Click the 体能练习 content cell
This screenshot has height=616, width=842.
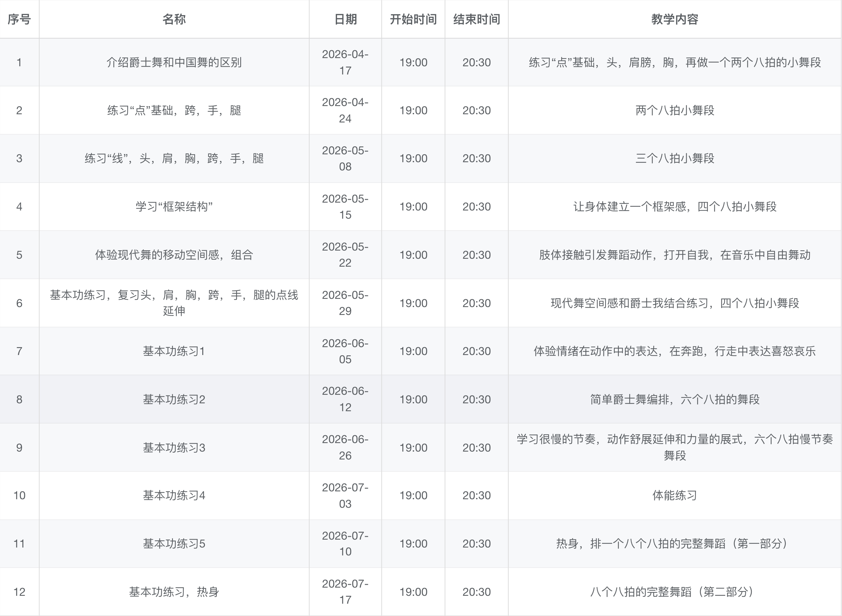[x=674, y=495]
